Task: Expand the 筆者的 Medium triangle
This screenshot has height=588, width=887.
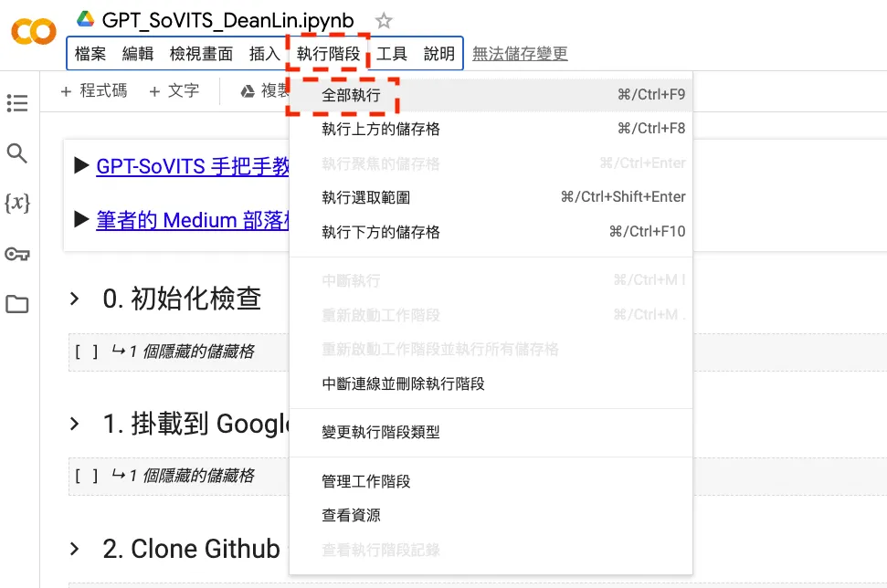Action: tap(81, 219)
